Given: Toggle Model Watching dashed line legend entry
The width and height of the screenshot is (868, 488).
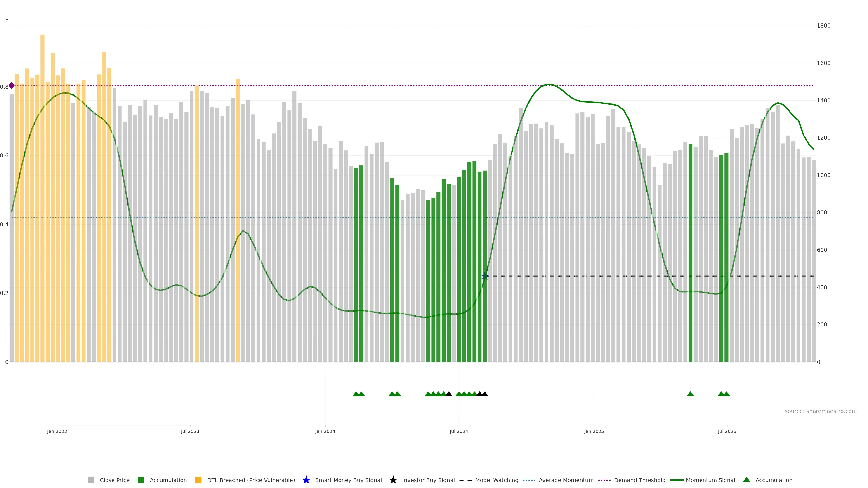Looking at the screenshot, I should (x=496, y=480).
